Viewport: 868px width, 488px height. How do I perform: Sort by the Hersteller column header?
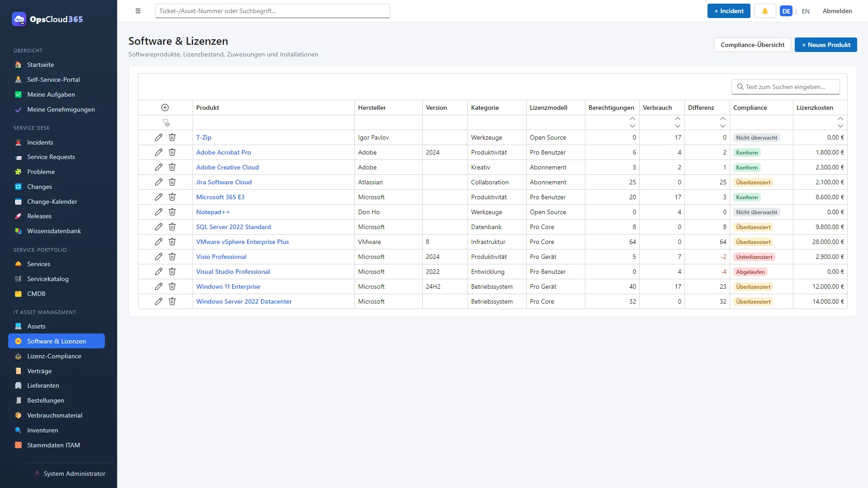coord(388,108)
